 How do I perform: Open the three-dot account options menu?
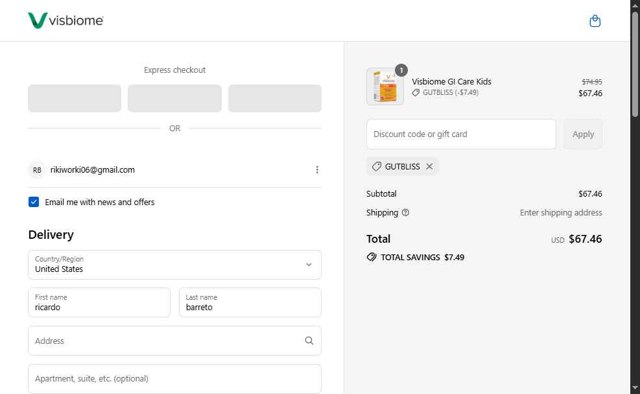pyautogui.click(x=317, y=169)
